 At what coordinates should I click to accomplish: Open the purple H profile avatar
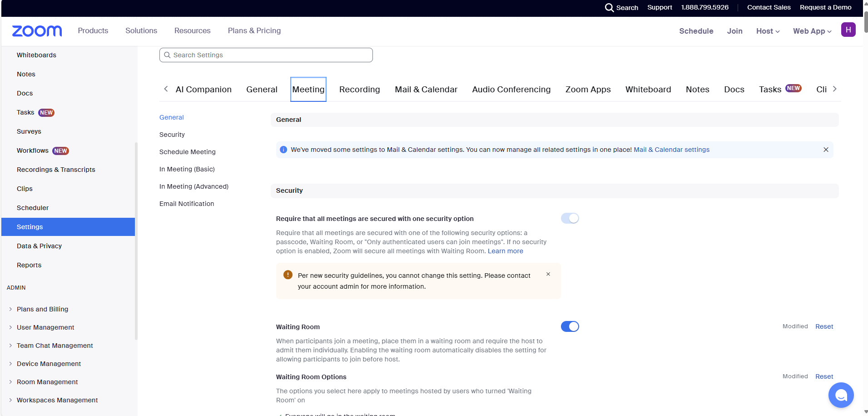click(848, 30)
